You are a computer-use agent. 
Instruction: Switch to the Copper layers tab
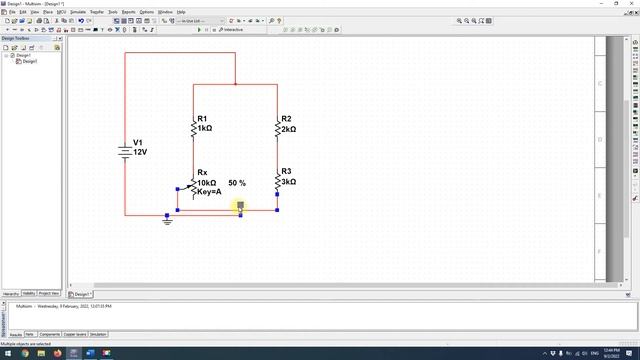click(75, 335)
